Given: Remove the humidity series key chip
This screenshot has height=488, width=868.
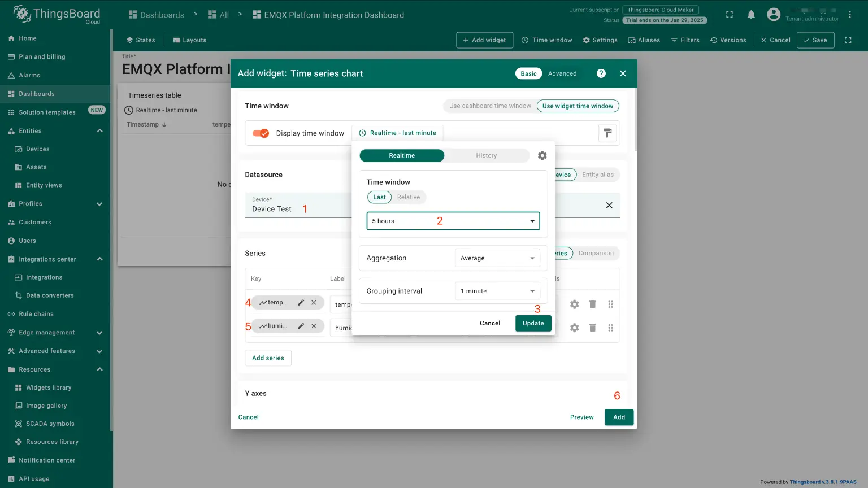Looking at the screenshot, I should point(314,326).
